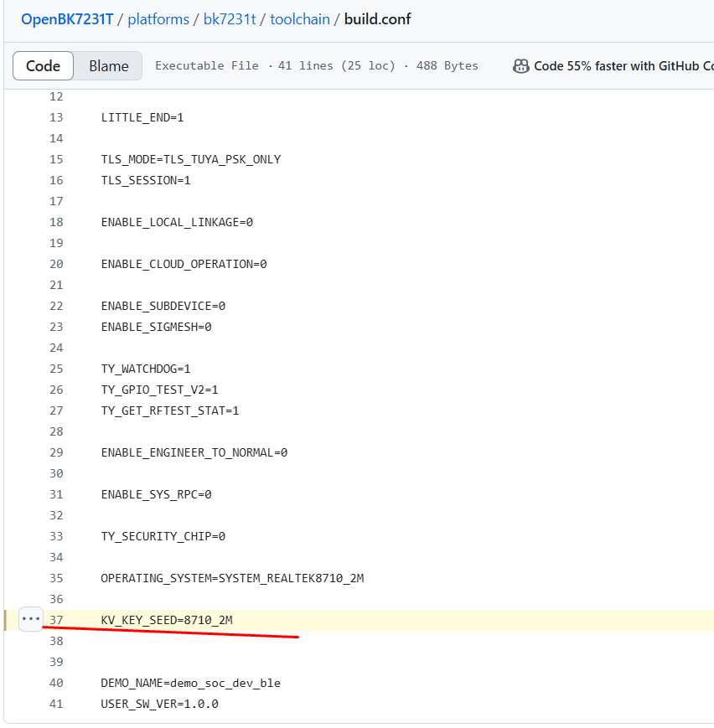The width and height of the screenshot is (714, 728).
Task: Open the bk7231t folder breadcrumb
Action: [230, 19]
